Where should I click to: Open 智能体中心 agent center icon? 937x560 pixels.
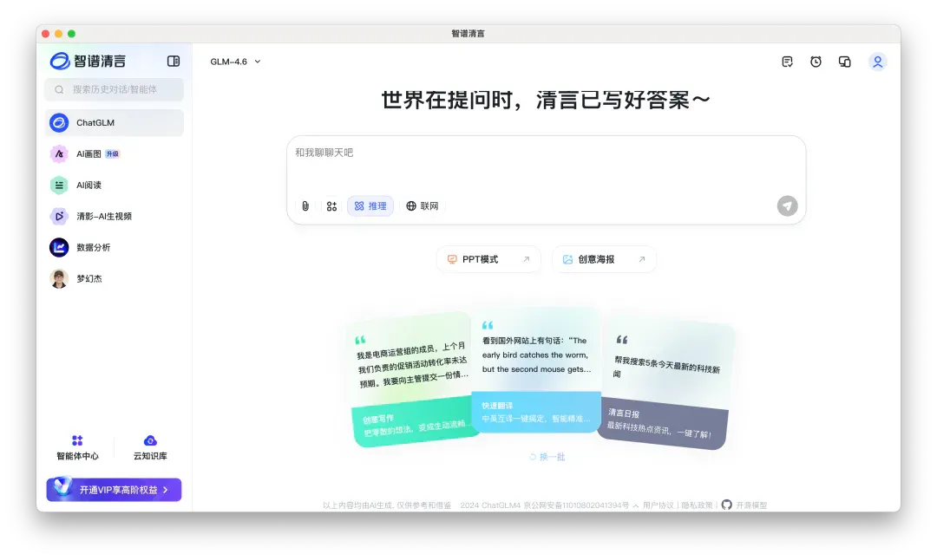[77, 440]
